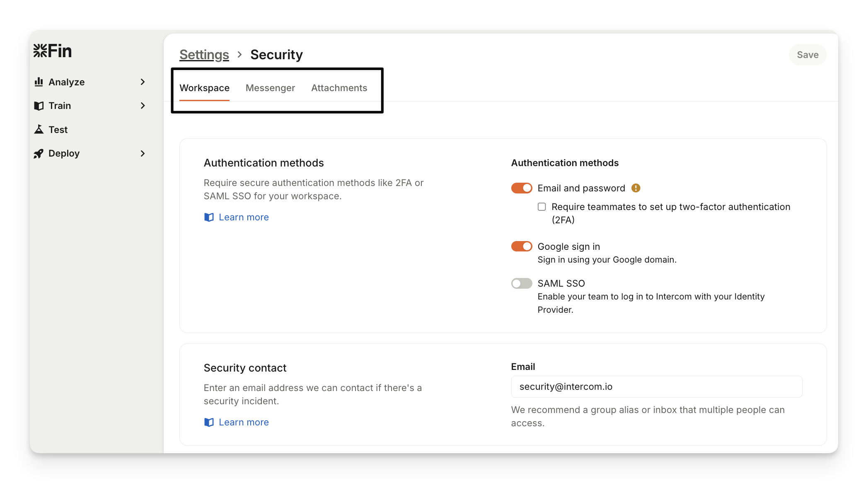Image resolution: width=868 pixels, height=483 pixels.
Task: Click the Test flask icon
Action: coord(39,130)
